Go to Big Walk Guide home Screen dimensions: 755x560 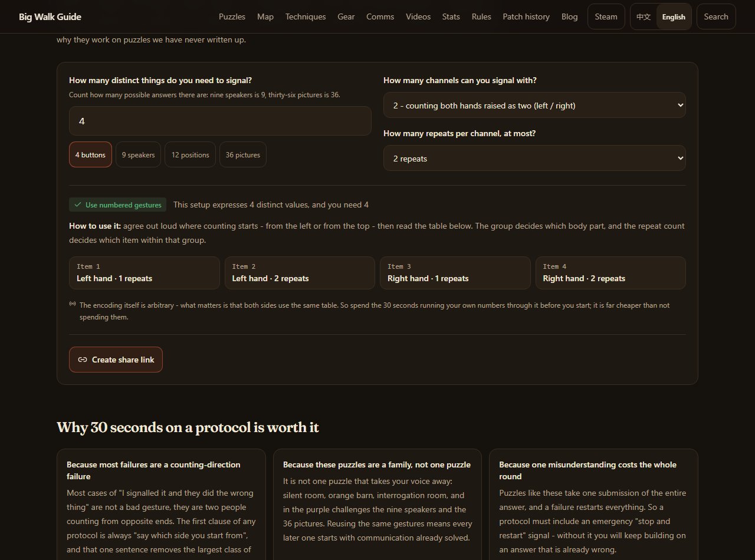pyautogui.click(x=50, y=17)
